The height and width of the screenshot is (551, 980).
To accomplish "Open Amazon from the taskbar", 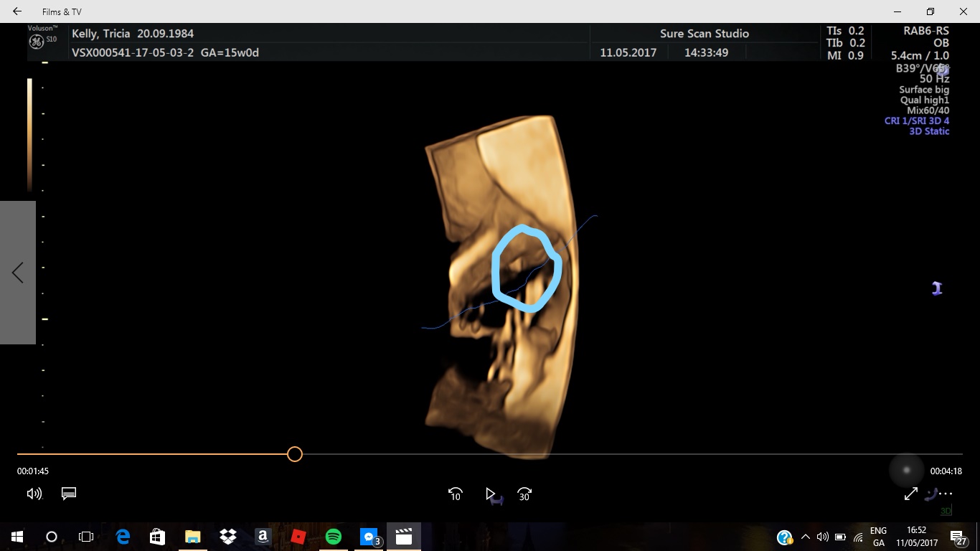I will 263,537.
